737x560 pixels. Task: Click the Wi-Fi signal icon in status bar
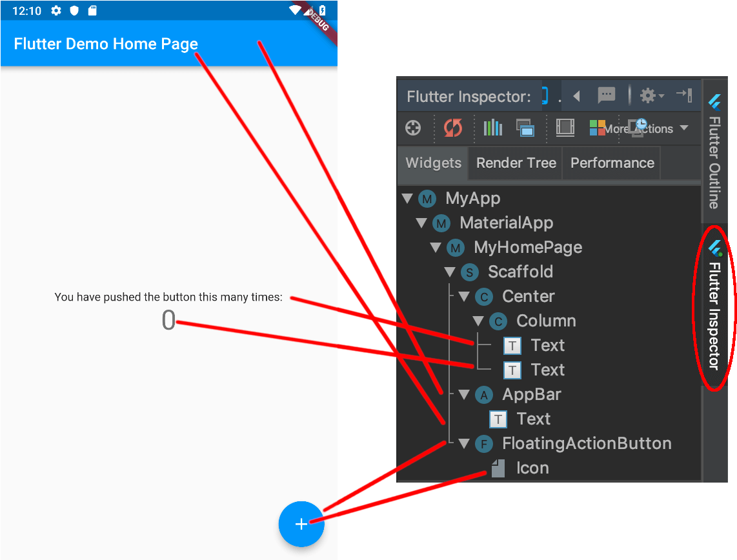(x=295, y=10)
